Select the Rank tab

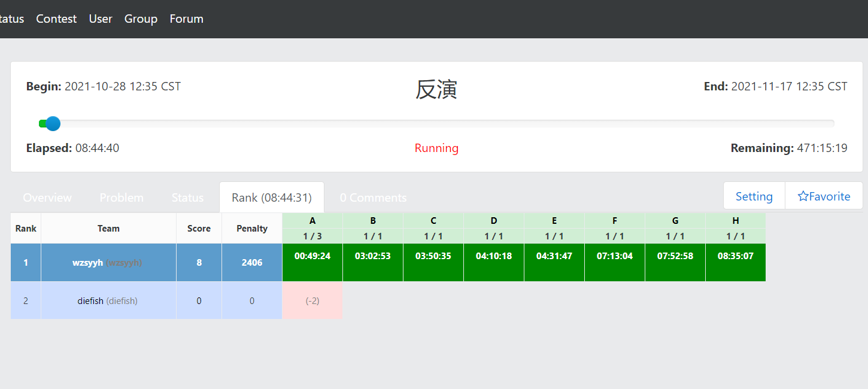pos(272,197)
